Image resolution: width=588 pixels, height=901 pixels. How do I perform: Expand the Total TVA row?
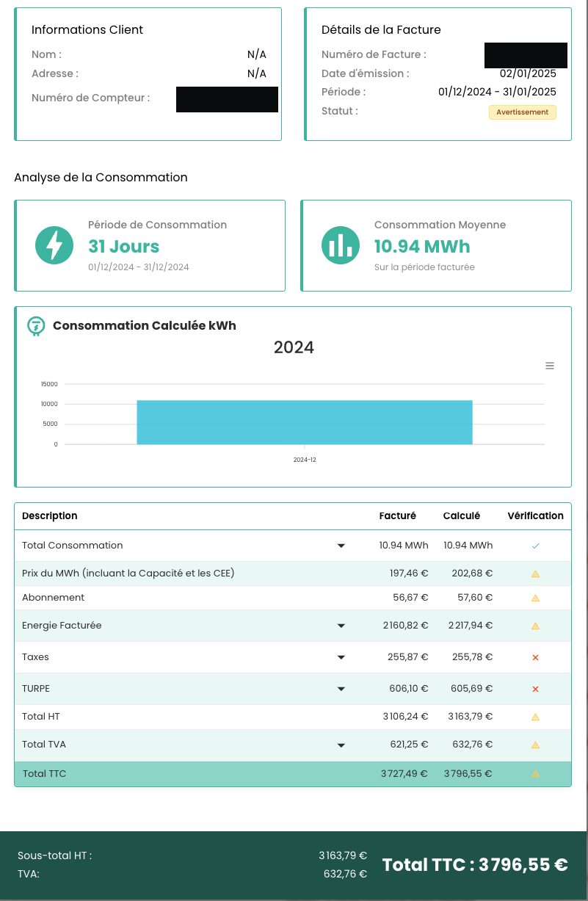point(341,745)
